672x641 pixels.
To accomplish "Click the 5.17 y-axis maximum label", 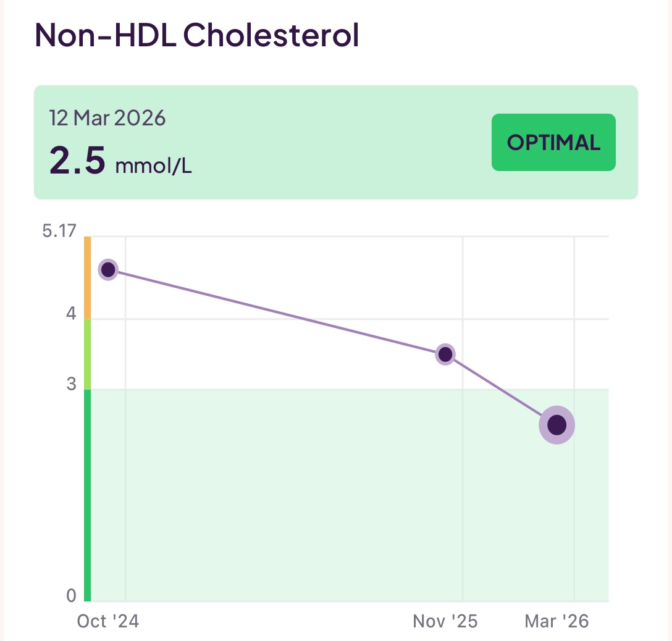I will [x=60, y=232].
